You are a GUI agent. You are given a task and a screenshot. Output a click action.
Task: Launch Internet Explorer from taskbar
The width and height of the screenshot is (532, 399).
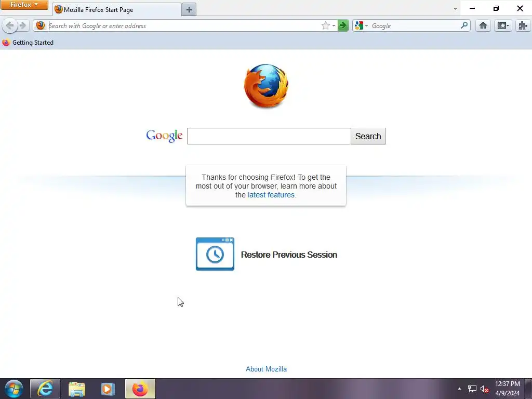(x=45, y=389)
